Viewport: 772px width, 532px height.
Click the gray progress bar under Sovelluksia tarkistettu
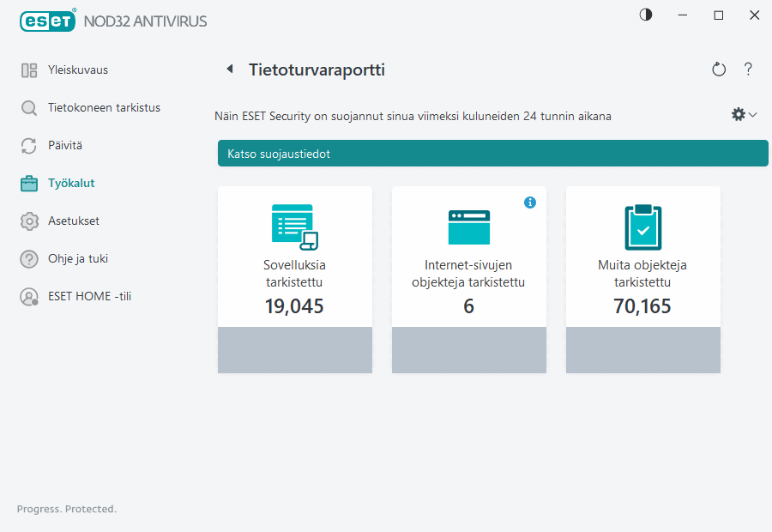point(294,350)
